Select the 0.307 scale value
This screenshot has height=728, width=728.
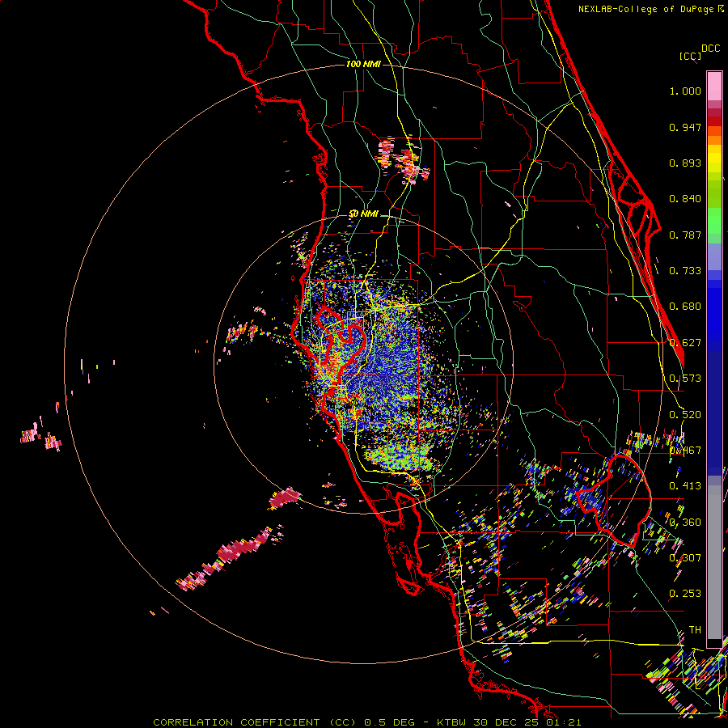(685, 558)
